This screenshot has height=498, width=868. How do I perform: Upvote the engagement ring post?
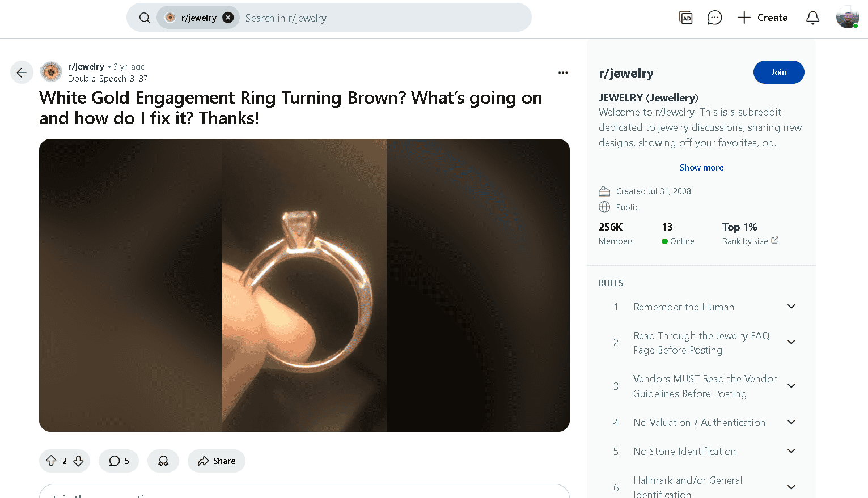tap(51, 461)
